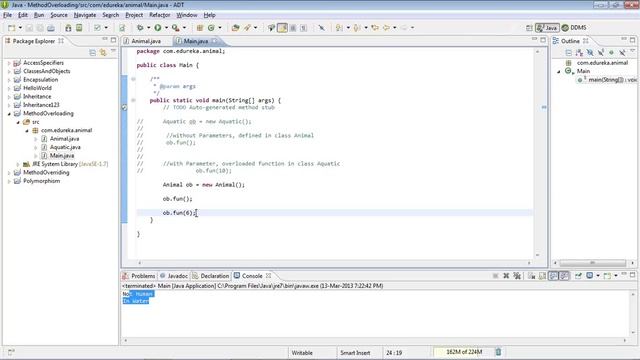This screenshot has height=360, width=640.
Task: Collapse All icon in Outline view
Action: (x=569, y=53)
